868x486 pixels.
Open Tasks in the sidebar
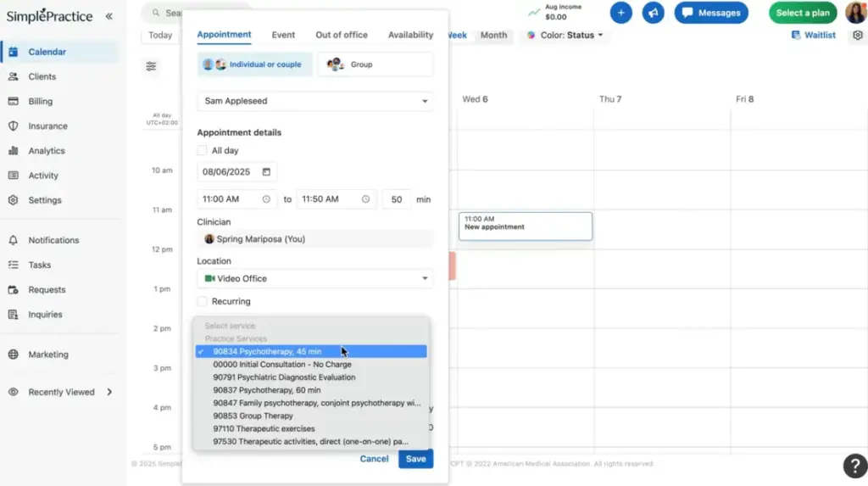point(60,265)
